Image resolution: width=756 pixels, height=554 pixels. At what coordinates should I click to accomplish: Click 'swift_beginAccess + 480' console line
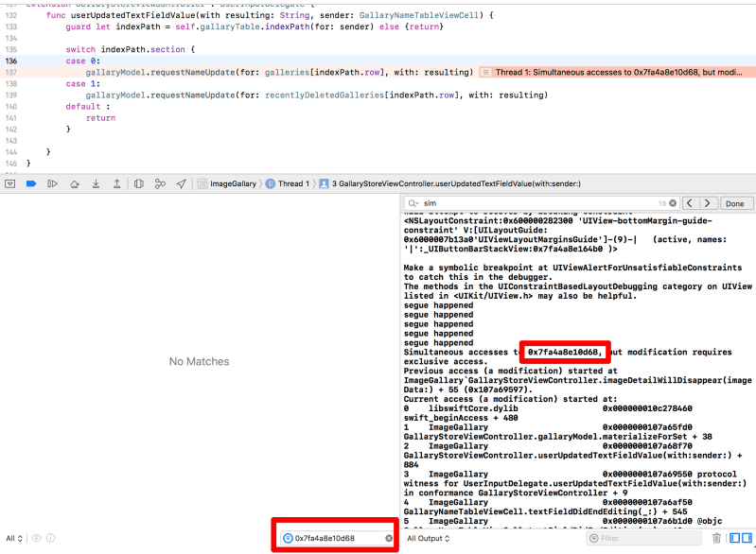pyautogui.click(x=461, y=418)
